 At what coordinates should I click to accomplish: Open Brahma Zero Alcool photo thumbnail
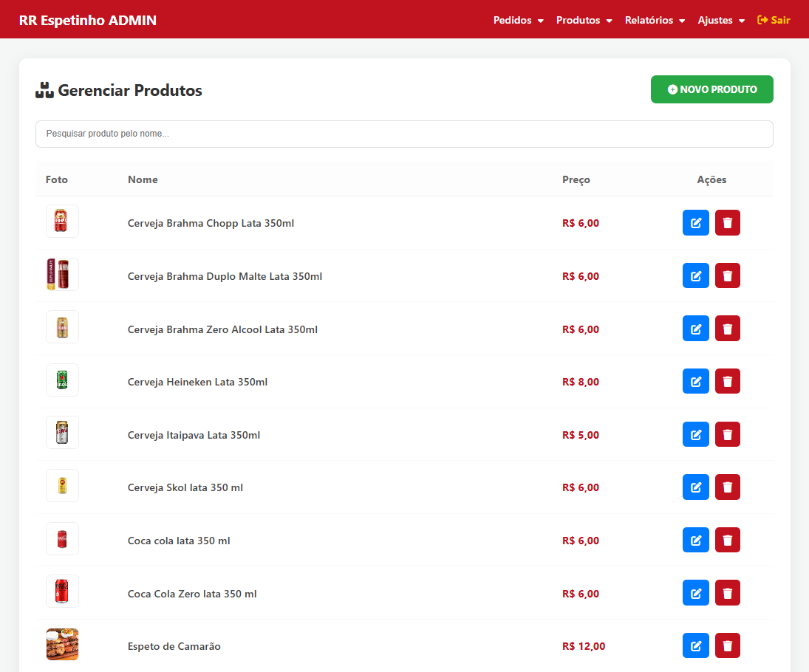tap(62, 327)
